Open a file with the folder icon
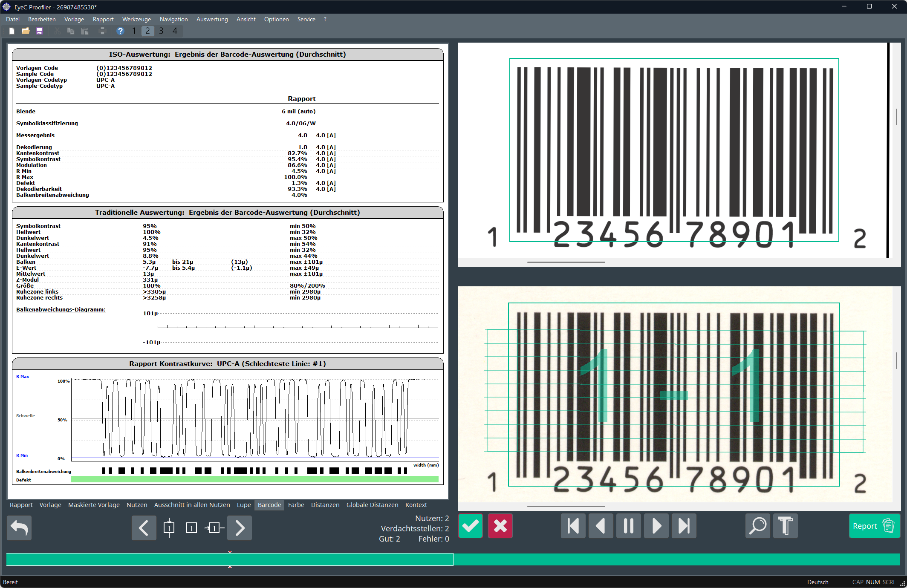The height and width of the screenshot is (588, 907). (x=26, y=31)
